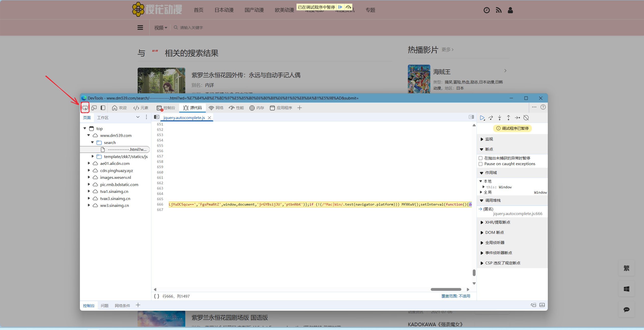Check Pause on caught exceptions
Viewport: 644px width, 330px height.
point(481,164)
